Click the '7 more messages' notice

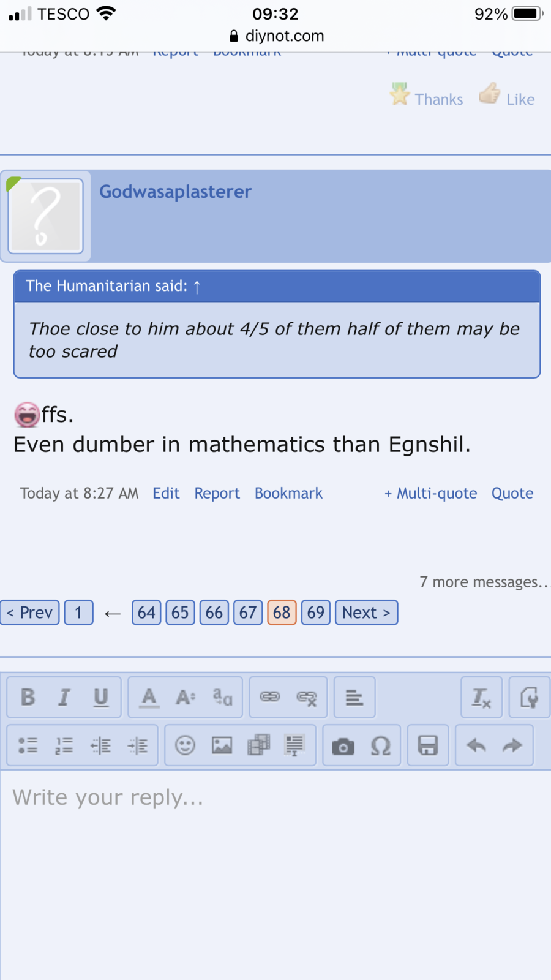coord(484,582)
